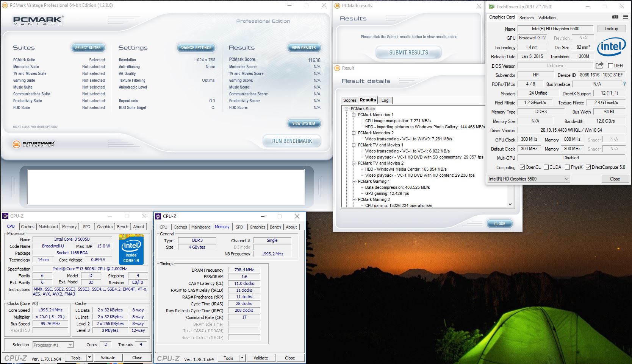This screenshot has width=632, height=364.
Task: Click scroll-down arrow in the results tree
Action: click(x=510, y=204)
